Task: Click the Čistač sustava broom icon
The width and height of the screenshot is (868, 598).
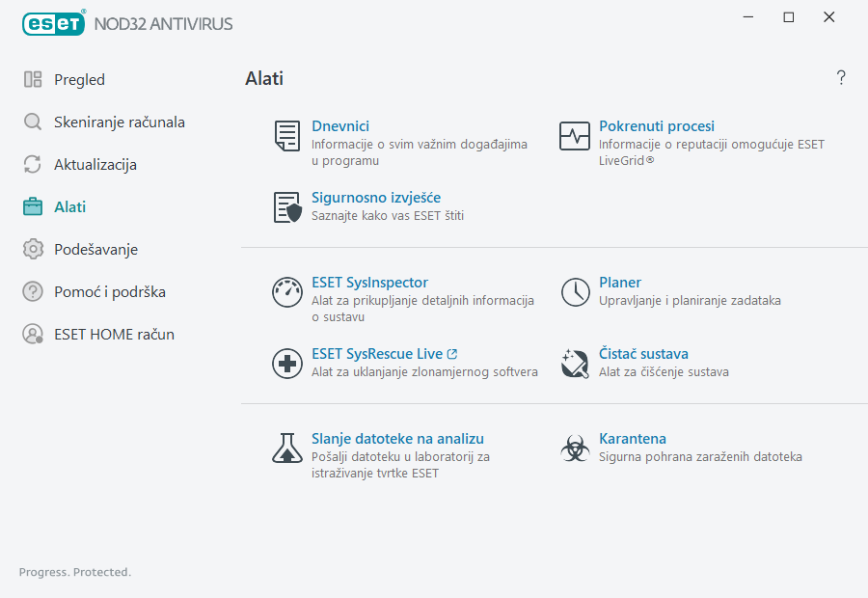Action: pyautogui.click(x=575, y=364)
